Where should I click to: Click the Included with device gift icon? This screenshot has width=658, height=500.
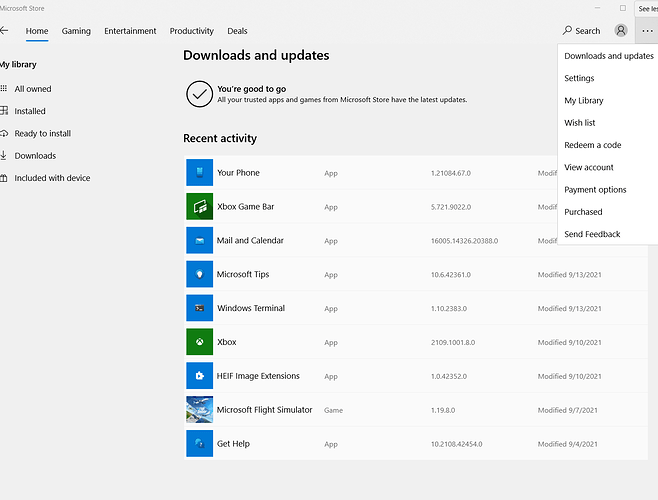4,178
